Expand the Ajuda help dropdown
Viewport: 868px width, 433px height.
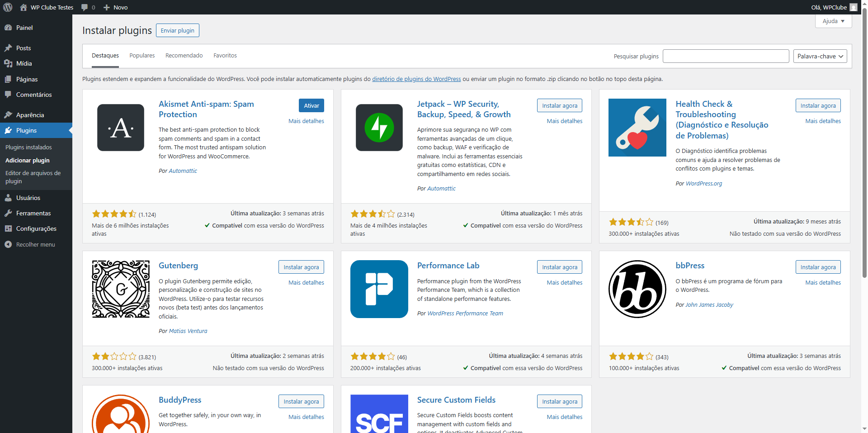(834, 21)
